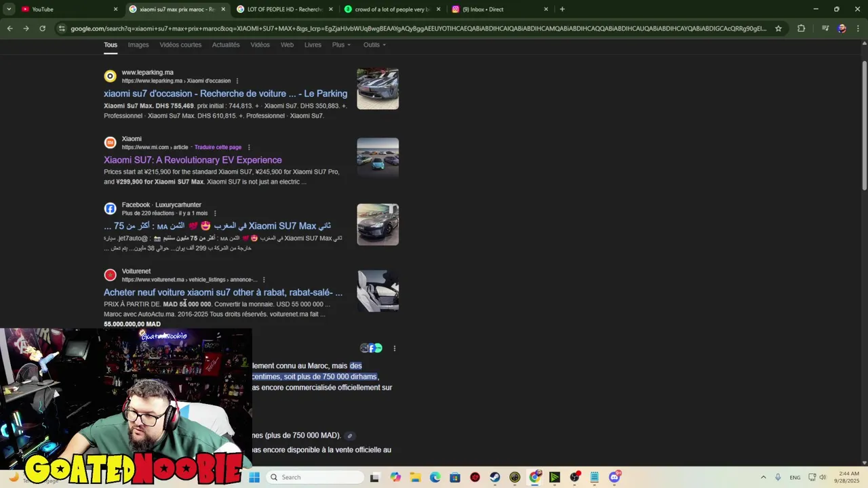Image resolution: width=868 pixels, height=488 pixels.
Task: Click the Facebook site favicon
Action: [x=110, y=209]
